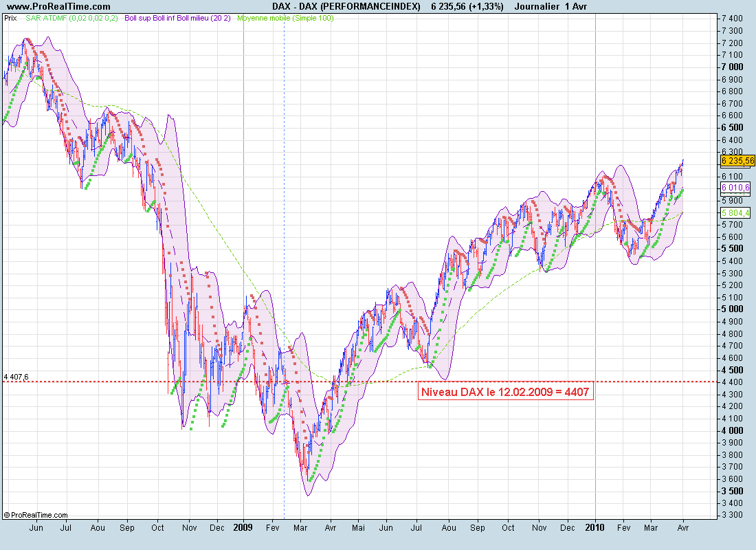Click the 4 400 price axis label
756x550 pixels.
click(x=733, y=382)
